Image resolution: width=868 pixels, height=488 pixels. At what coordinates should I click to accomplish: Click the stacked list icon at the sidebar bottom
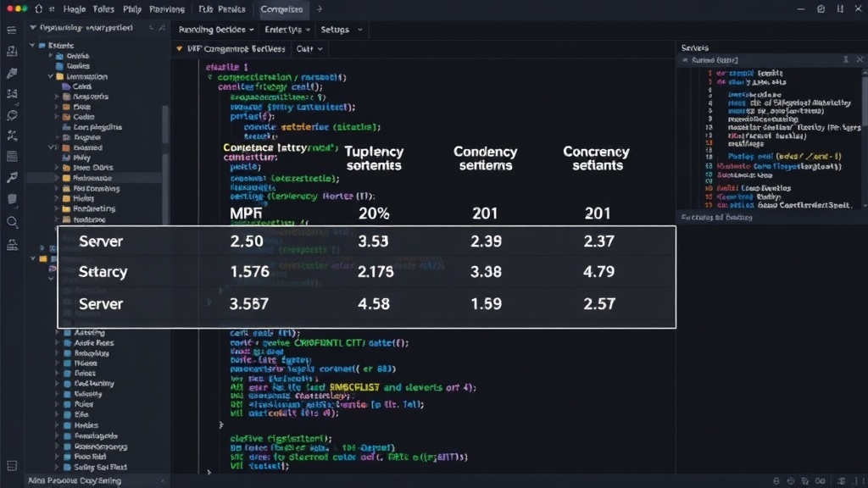click(12, 465)
